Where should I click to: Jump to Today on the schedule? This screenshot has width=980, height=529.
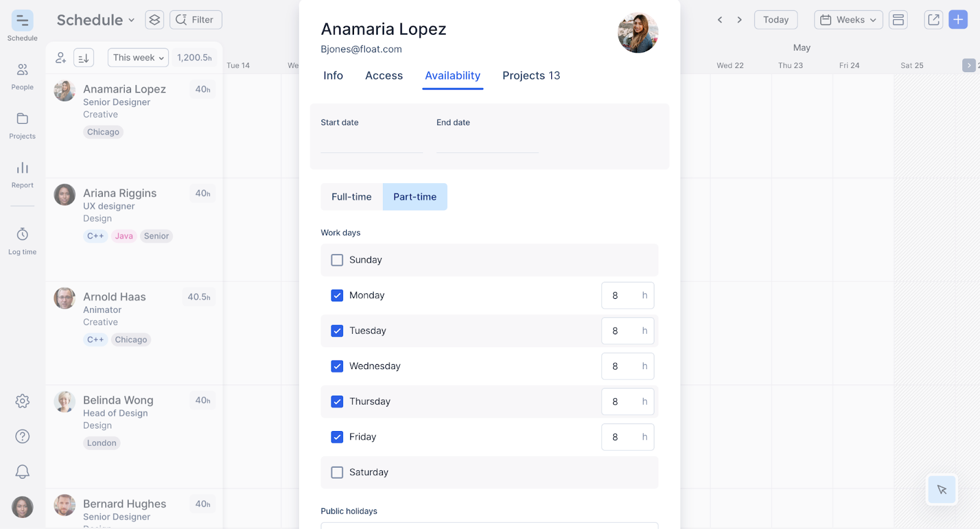tap(775, 20)
